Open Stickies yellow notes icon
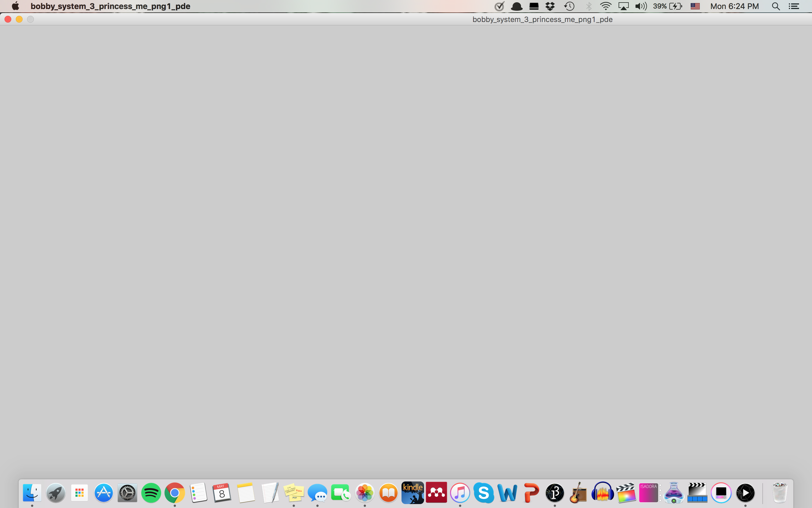Screen dimensions: 812x508 [294, 493]
